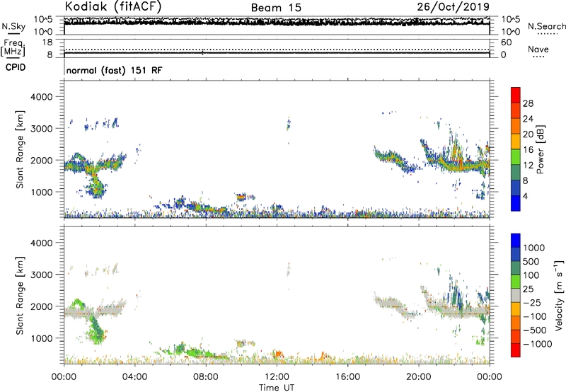Image resolution: width=566 pixels, height=392 pixels.
Task: Click the velocity color bar legend
Action: coord(516,295)
